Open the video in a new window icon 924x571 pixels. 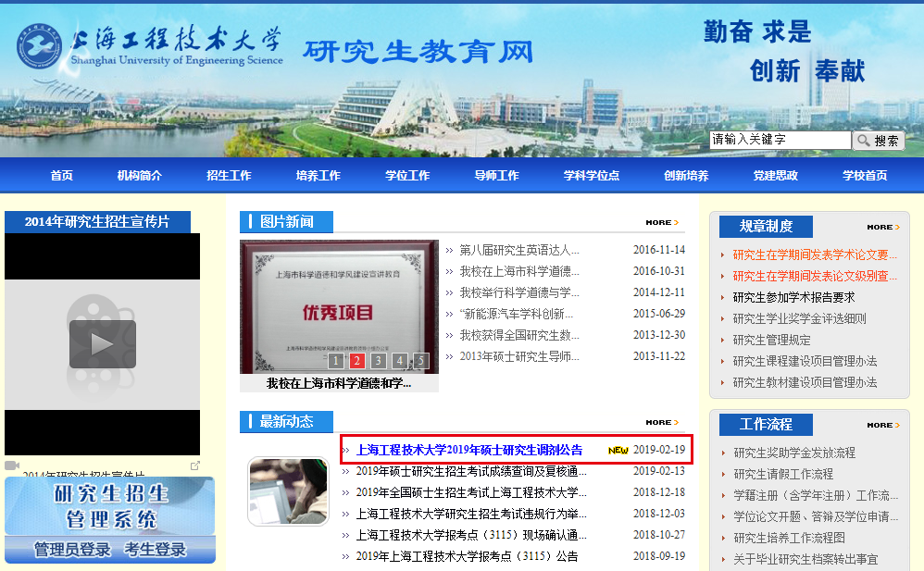pos(195,465)
